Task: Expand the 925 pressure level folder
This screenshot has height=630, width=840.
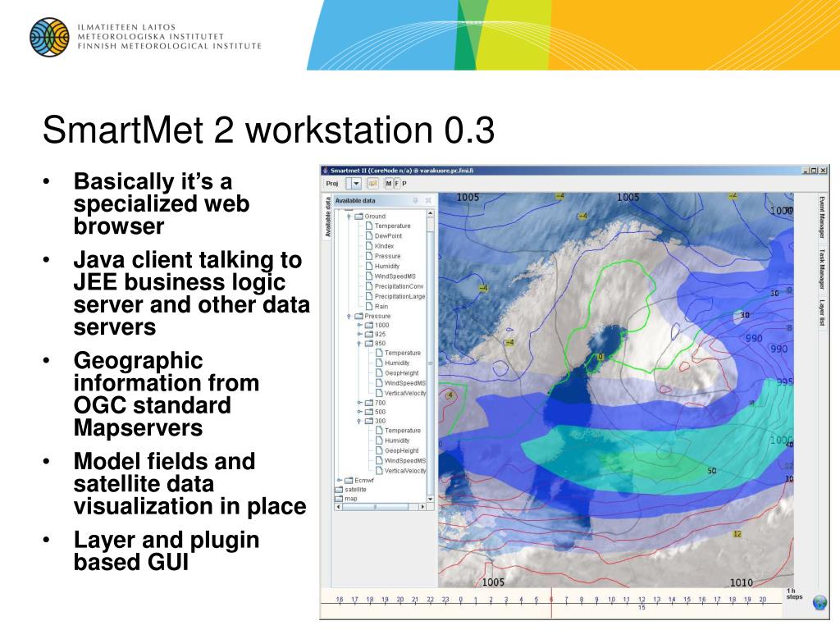Action: 360,335
